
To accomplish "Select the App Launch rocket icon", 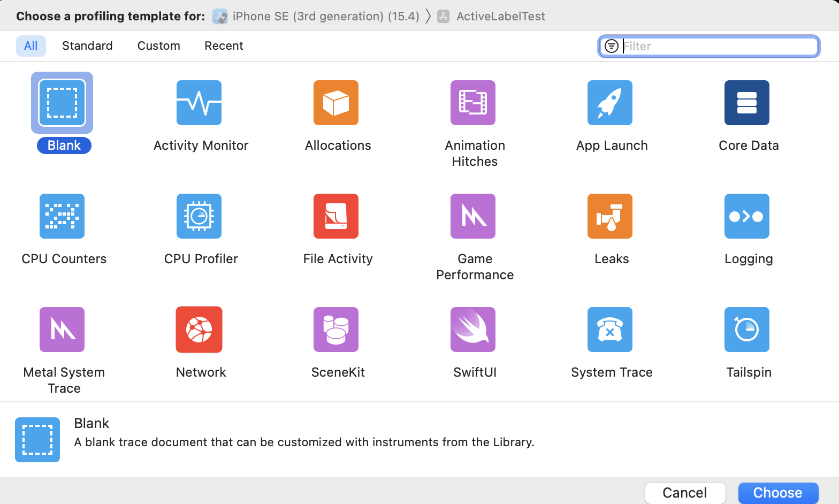I will (610, 103).
